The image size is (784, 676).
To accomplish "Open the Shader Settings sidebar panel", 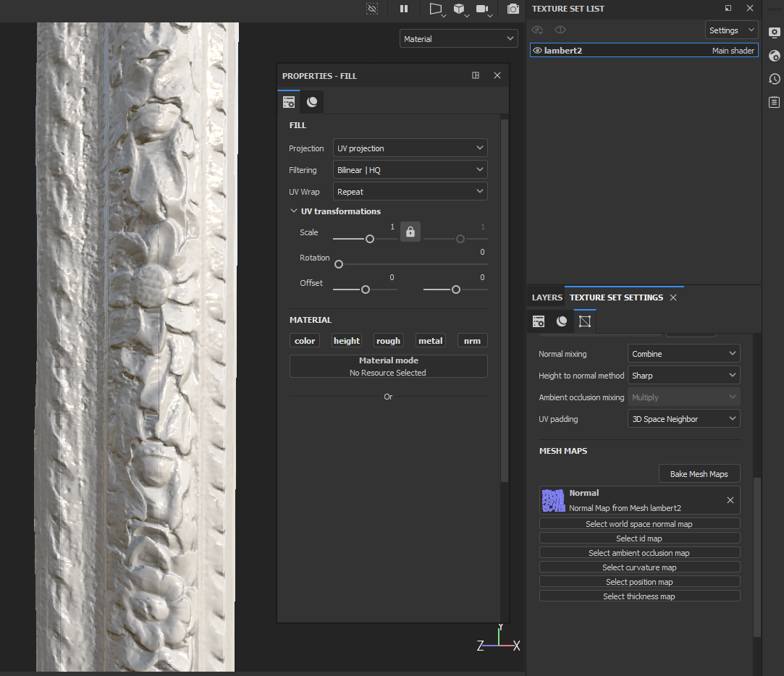I will [774, 56].
